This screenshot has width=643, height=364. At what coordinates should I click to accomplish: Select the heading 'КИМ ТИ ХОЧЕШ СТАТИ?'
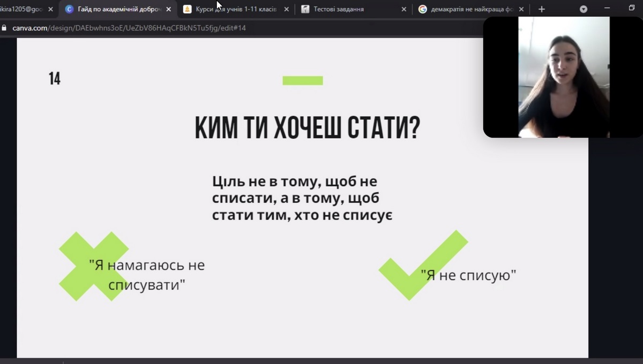307,129
